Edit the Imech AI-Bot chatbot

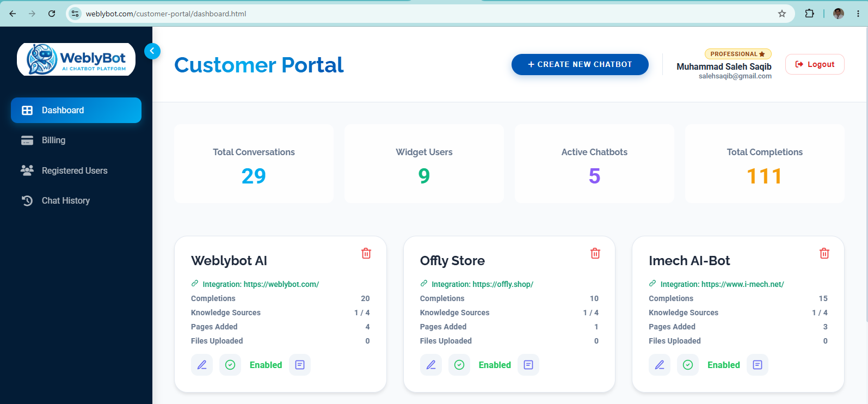click(660, 365)
